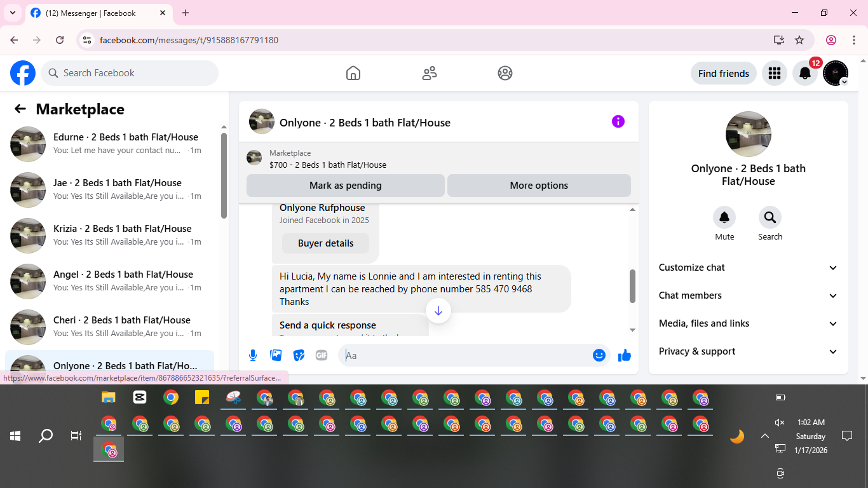Mute this conversation with the bell icon
The width and height of the screenshot is (868, 488).
click(x=724, y=217)
